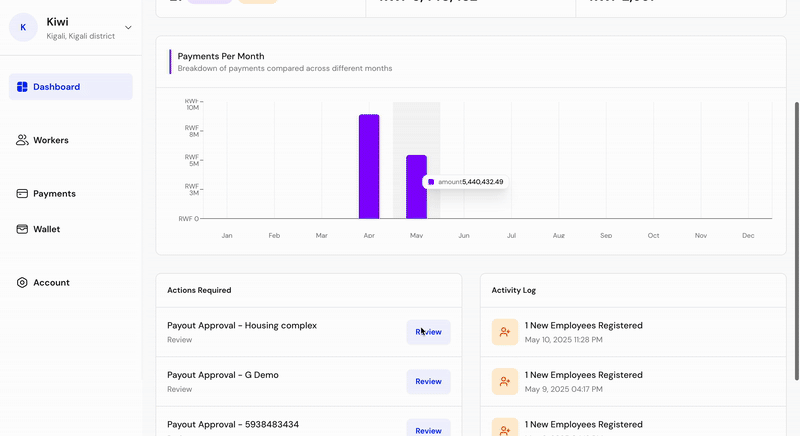Open the Dashboard menu item
Image resolution: width=800 pixels, height=436 pixels.
tap(71, 87)
